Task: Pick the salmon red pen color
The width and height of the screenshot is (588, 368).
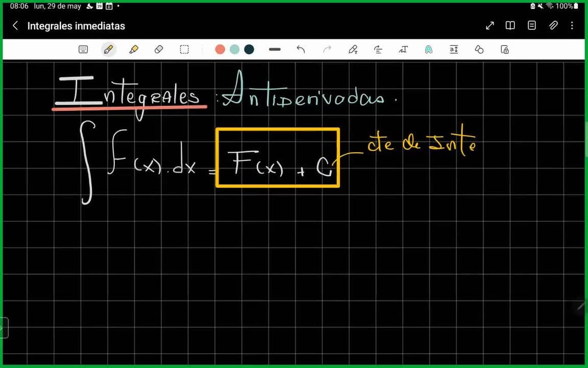Action: 220,50
